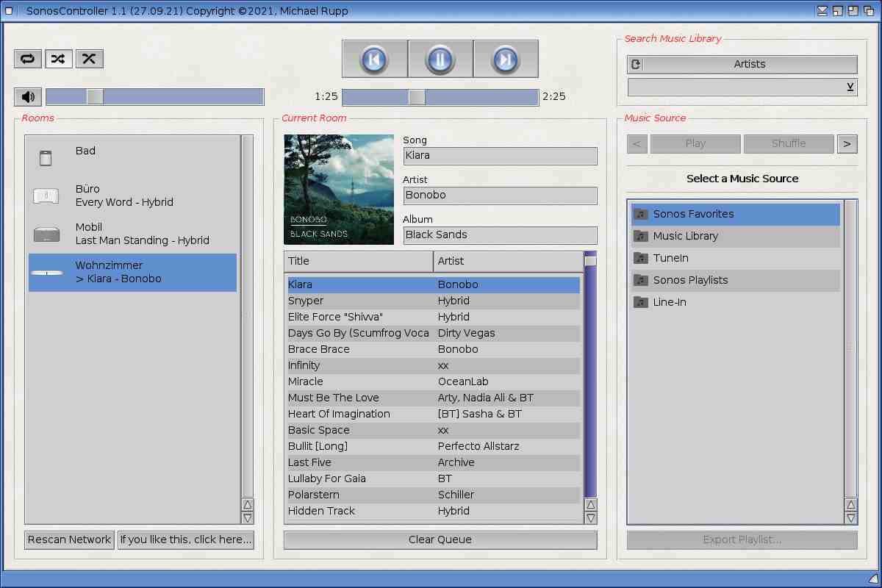Click the Bad room speaker icon
This screenshot has width=882, height=588.
coord(46,157)
